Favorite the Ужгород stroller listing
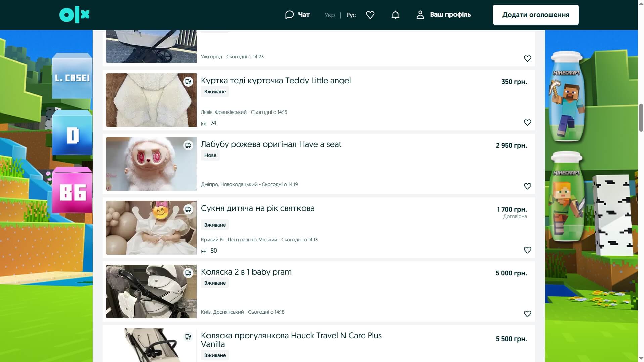 pos(527,59)
